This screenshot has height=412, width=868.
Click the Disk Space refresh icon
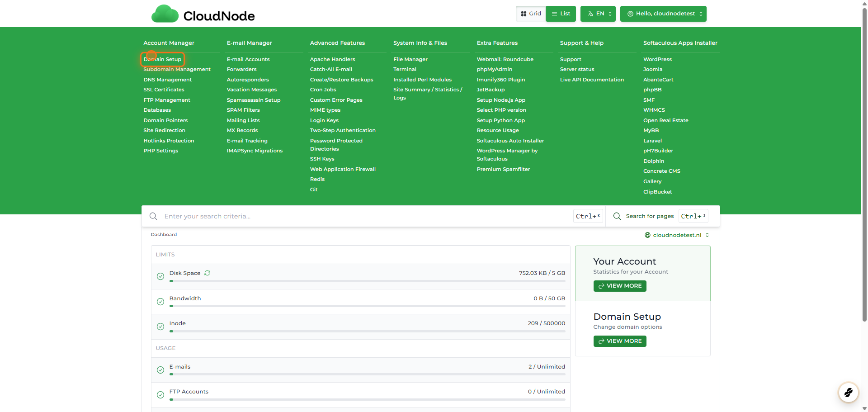pyautogui.click(x=207, y=273)
